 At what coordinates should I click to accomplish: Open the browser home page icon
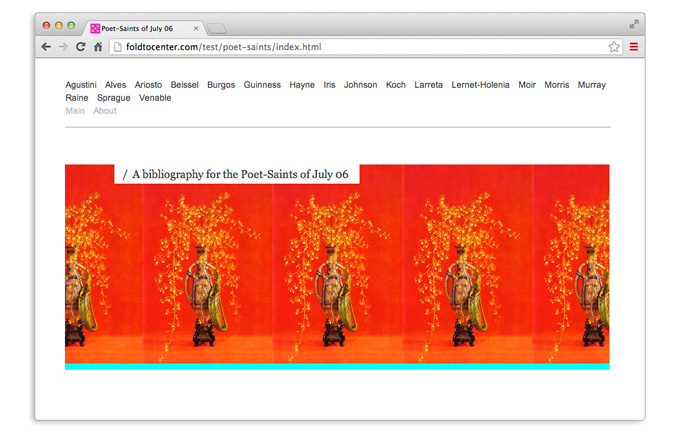[98, 47]
